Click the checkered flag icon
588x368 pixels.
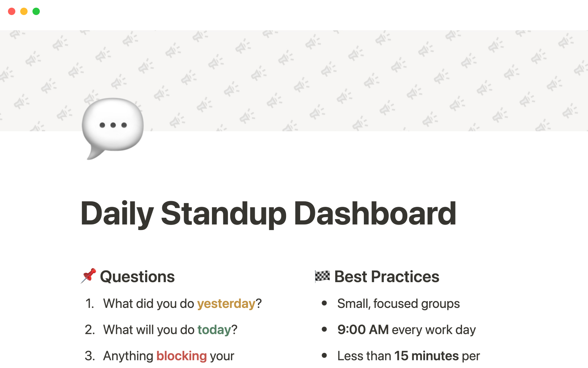click(x=322, y=276)
